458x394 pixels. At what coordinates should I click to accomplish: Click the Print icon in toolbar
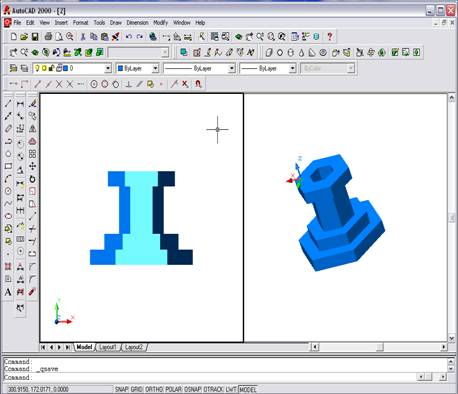(48, 37)
